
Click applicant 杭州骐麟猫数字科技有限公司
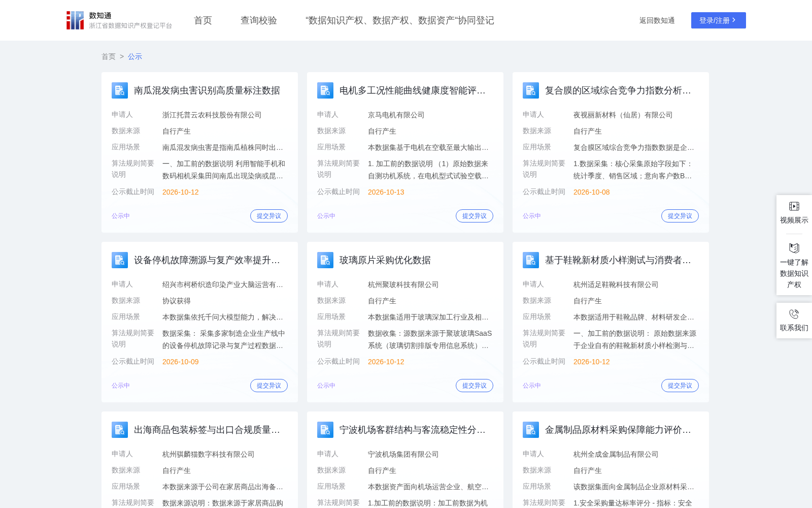click(209, 454)
